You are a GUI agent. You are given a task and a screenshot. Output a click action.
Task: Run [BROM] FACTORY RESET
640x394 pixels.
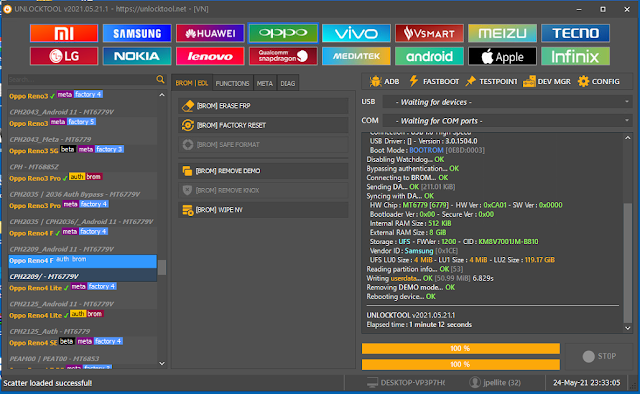click(263, 125)
